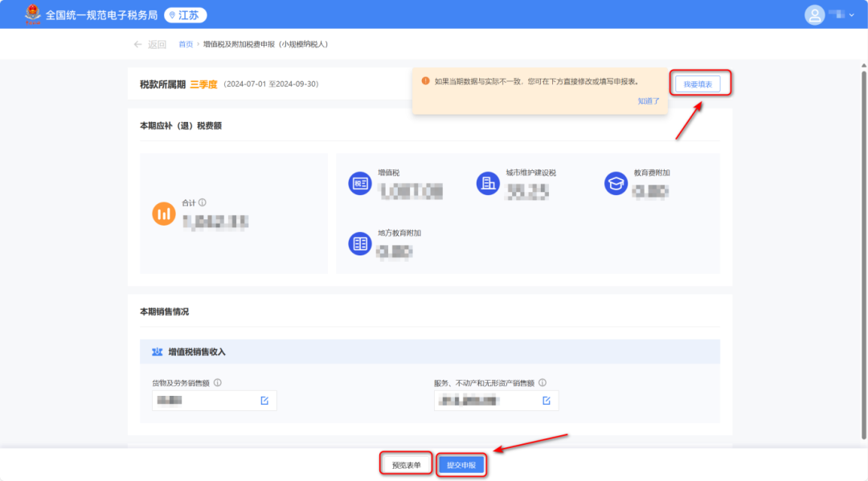This screenshot has width=868, height=481.
Task: Click the 教育费附加 graduation cap icon
Action: click(615, 183)
